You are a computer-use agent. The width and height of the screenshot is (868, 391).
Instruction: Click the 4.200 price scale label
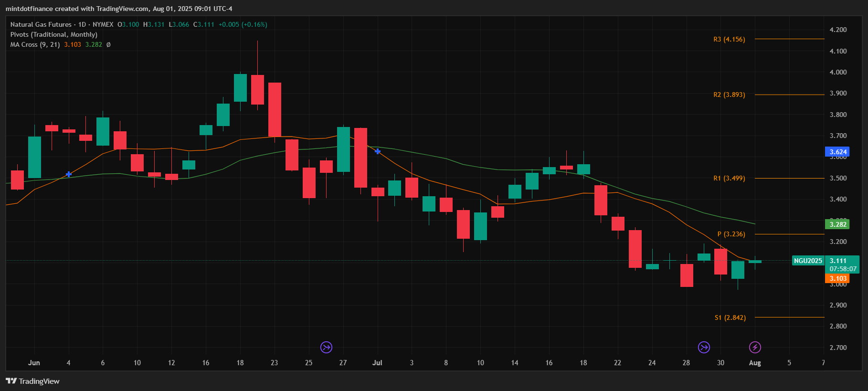tap(838, 30)
